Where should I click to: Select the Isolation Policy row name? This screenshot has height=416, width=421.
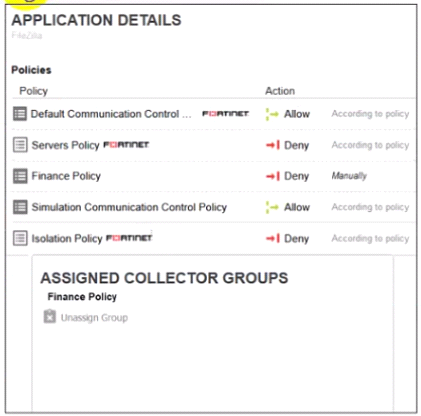point(67,238)
